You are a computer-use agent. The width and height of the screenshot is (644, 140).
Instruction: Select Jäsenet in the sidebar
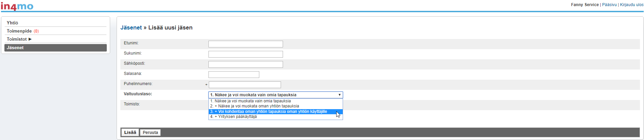click(x=15, y=48)
